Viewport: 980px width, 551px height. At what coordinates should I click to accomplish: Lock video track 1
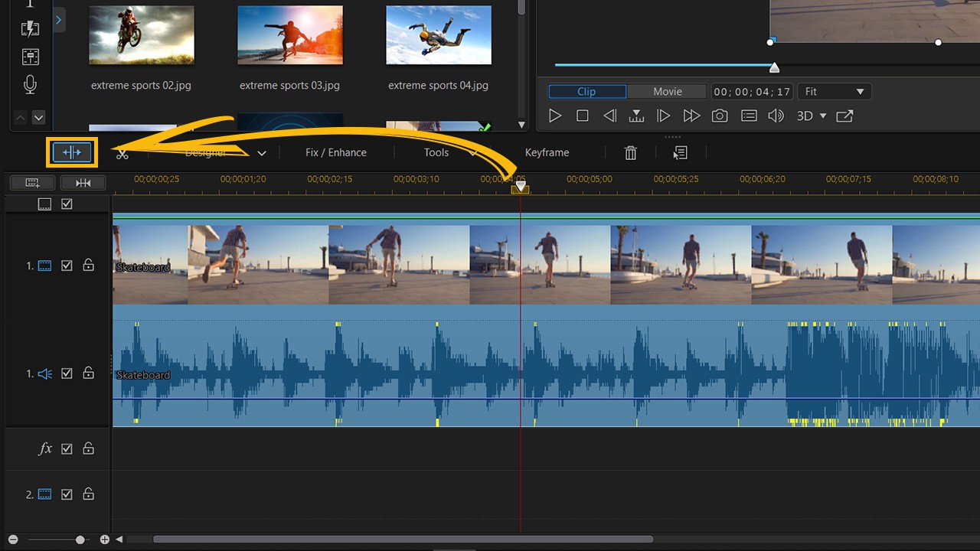(x=88, y=266)
